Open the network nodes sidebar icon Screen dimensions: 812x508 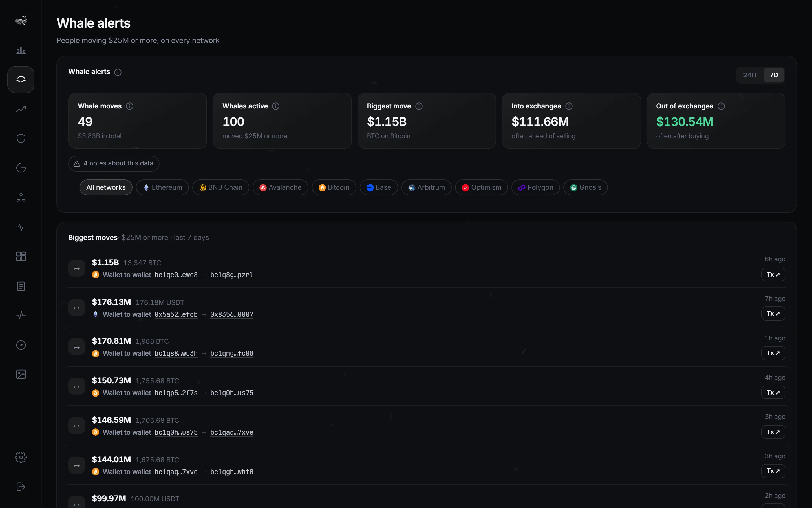click(x=21, y=198)
